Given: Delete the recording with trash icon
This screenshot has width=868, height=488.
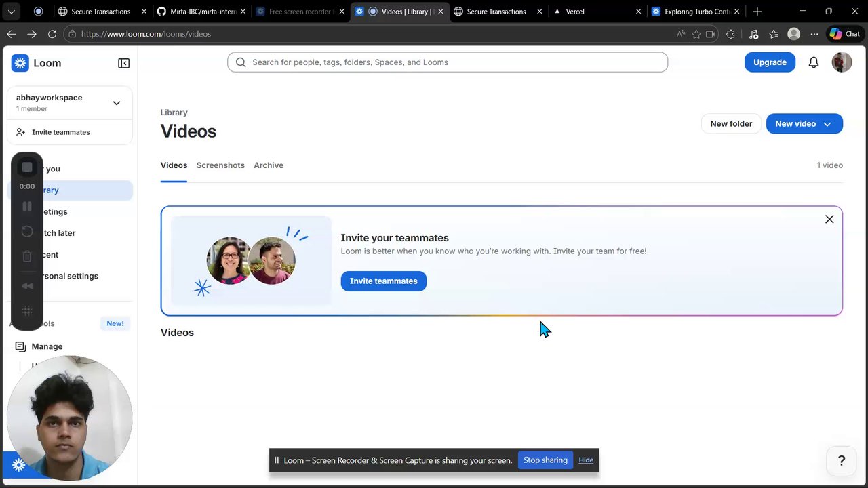Looking at the screenshot, I should pos(27,256).
